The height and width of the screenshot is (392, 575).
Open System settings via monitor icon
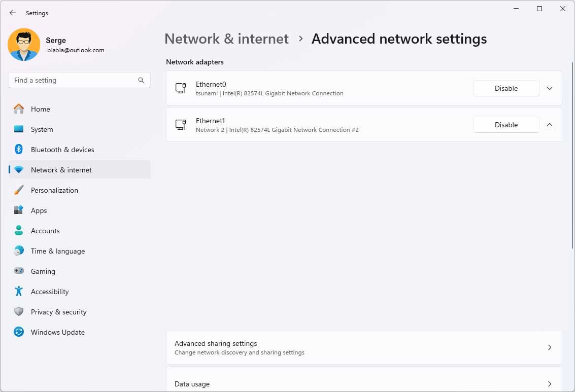19,129
